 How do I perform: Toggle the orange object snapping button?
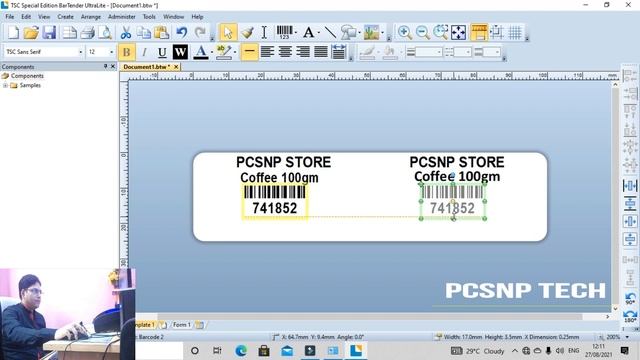(x=479, y=33)
